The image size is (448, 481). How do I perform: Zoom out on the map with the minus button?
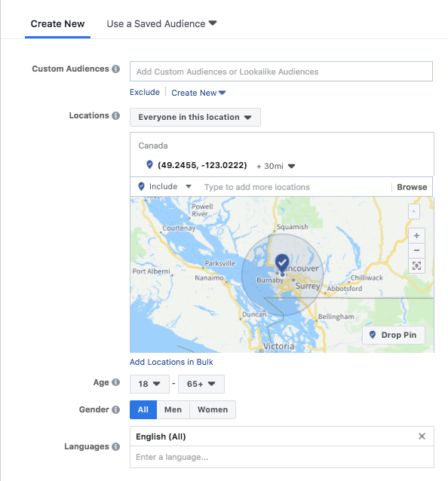pos(416,250)
